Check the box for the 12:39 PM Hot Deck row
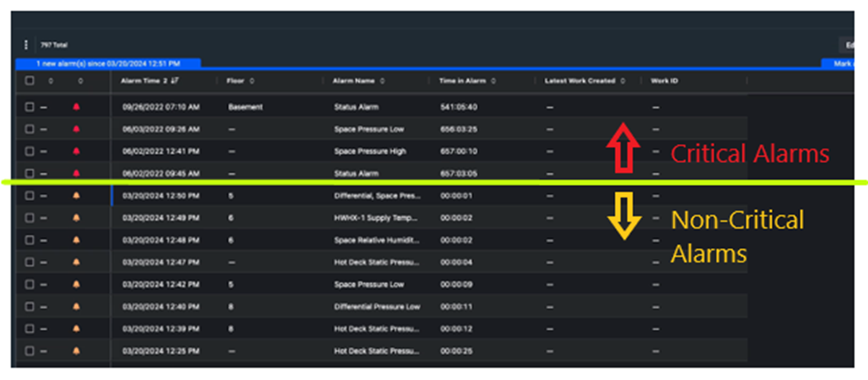This screenshot has height=380, width=868. pos(30,328)
